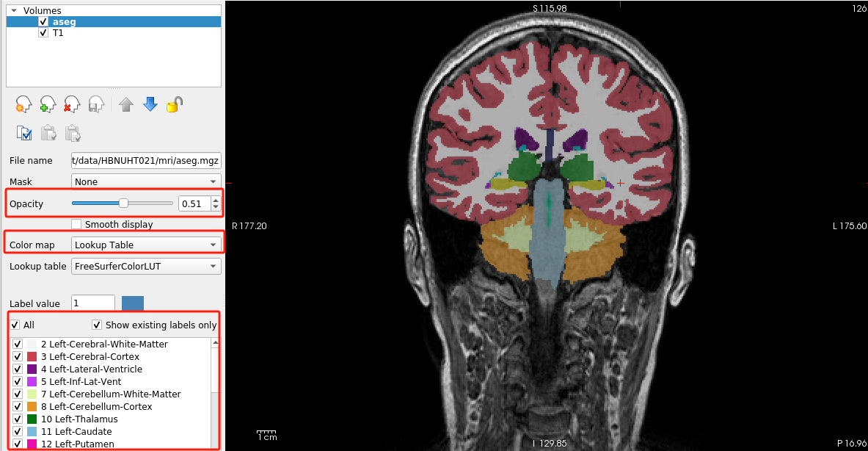Uncheck the All labels checkbox
Viewport: 868px width, 451px height.
(15, 325)
